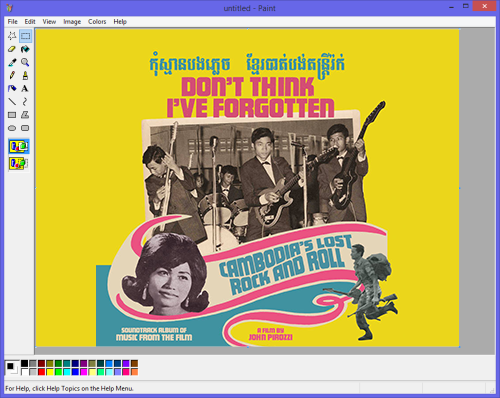Close the Paint window

[484, 6]
